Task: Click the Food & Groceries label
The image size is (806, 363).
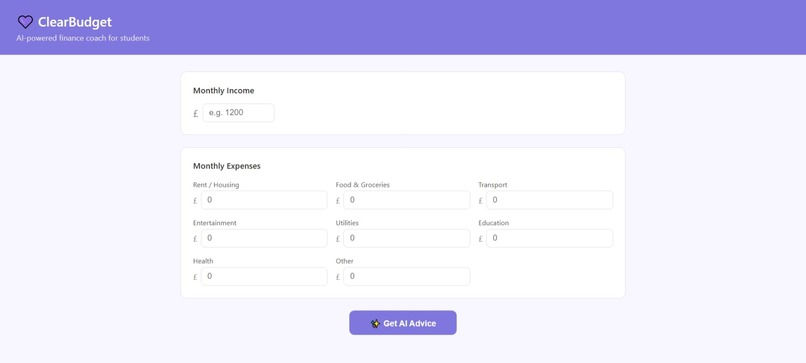Action: (362, 185)
